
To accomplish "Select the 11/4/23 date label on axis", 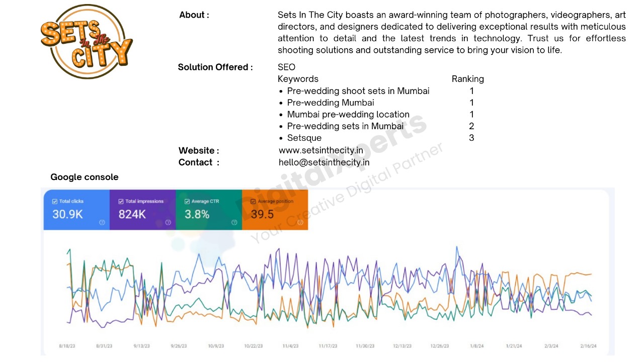I will point(290,346).
